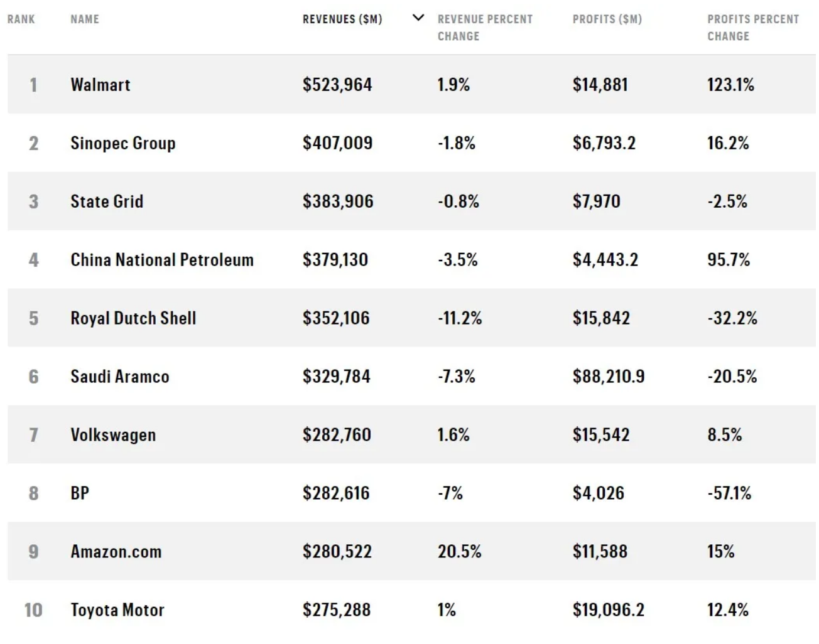This screenshot has height=644, width=819.
Task: Open the Amazon.com company link
Action: (116, 552)
